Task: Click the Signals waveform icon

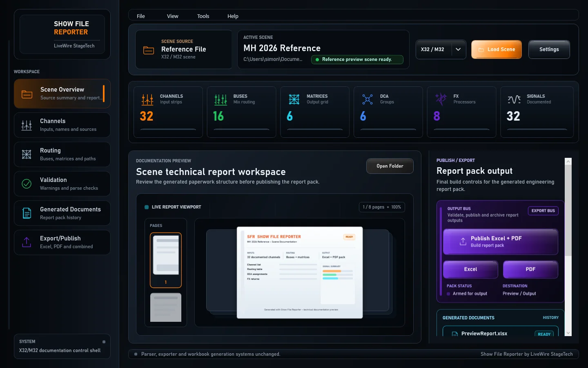Action: 514,99
